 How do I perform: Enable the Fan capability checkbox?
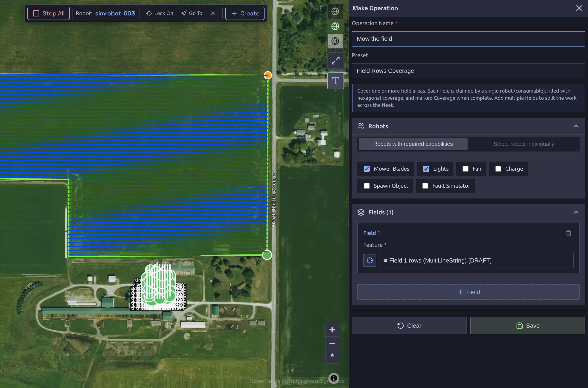pos(465,169)
